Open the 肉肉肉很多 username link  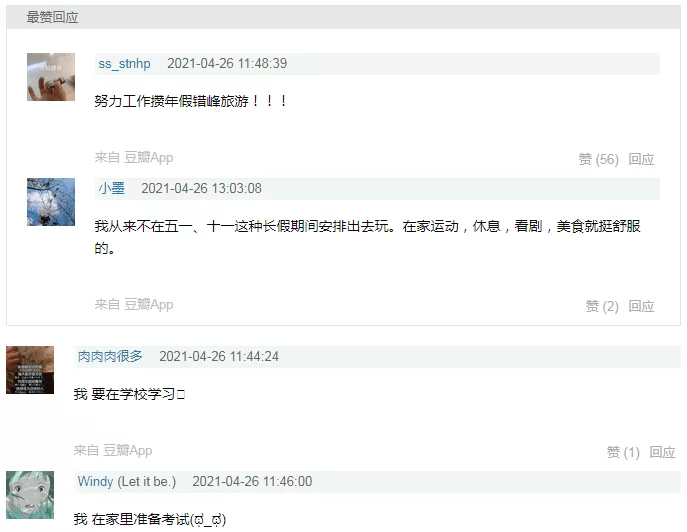pyautogui.click(x=110, y=356)
